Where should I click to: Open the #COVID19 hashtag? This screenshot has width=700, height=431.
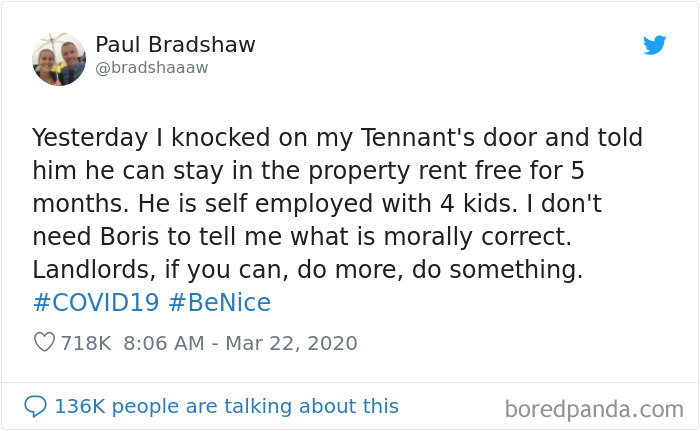[x=96, y=302]
